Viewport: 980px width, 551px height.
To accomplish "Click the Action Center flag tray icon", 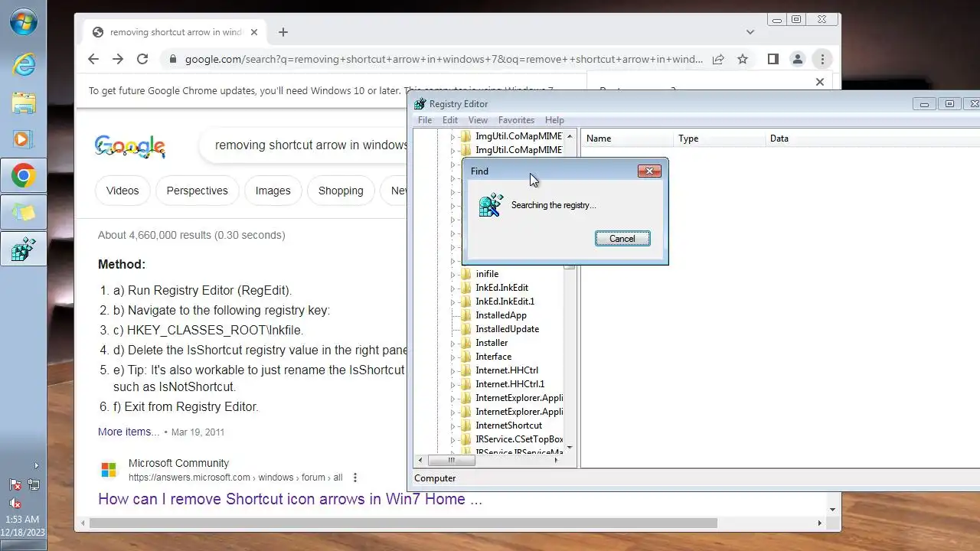I will 15,484.
